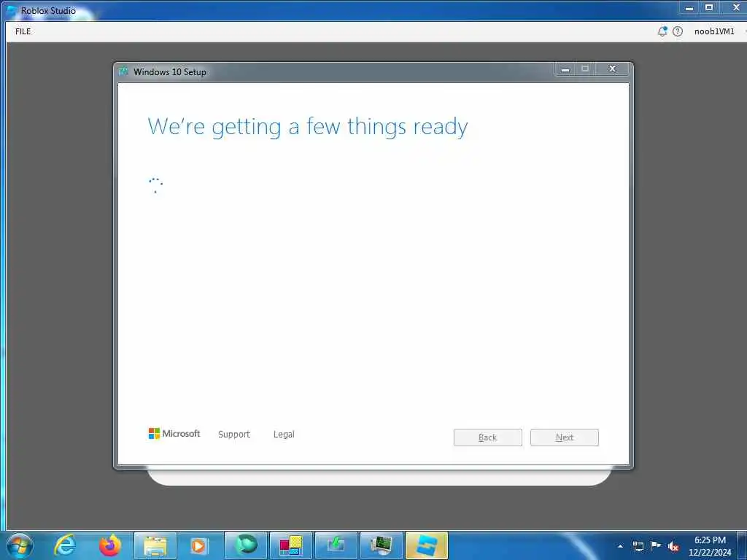Switch to the green round app in taskbar

pyautogui.click(x=246, y=545)
